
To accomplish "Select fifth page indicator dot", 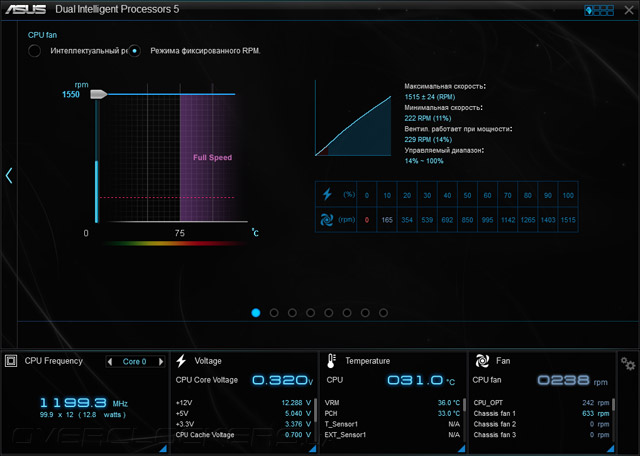I will (x=329, y=313).
